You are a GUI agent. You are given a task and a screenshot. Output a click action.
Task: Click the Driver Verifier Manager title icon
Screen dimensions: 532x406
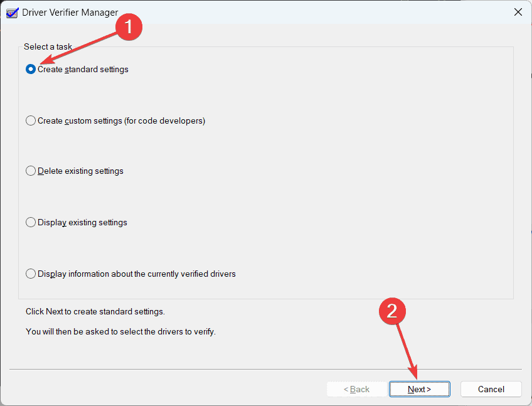click(x=12, y=13)
